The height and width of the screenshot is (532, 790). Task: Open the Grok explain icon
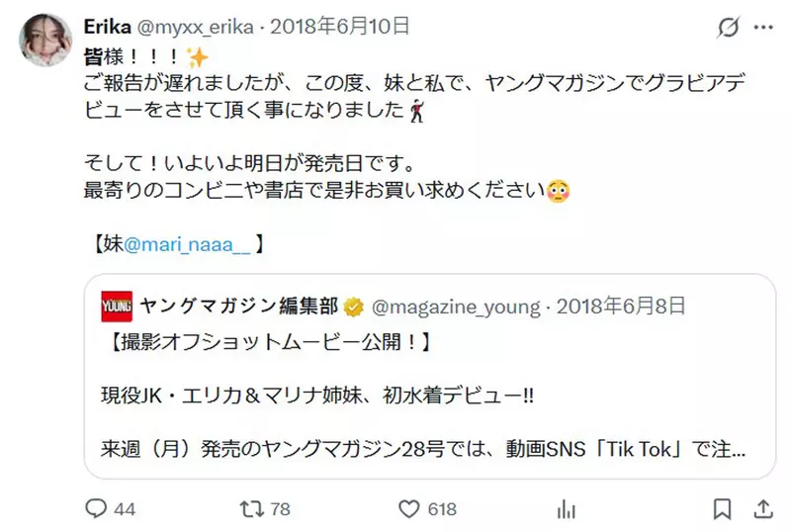[728, 29]
